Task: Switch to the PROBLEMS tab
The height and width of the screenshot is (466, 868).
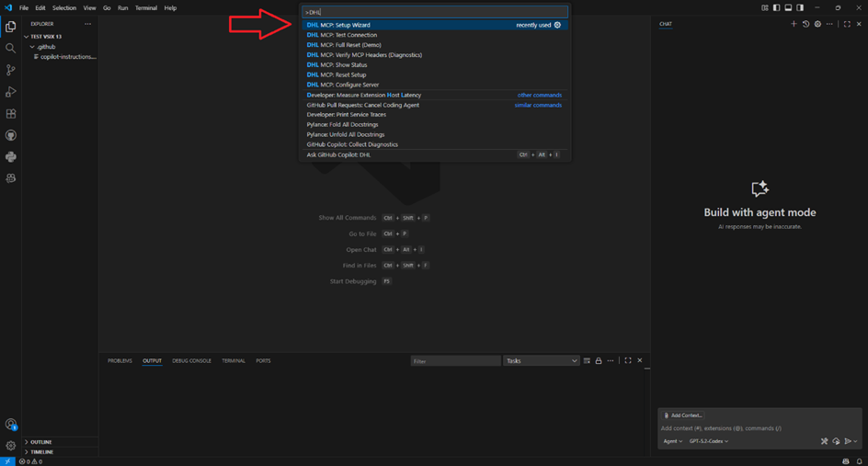Action: (x=120, y=361)
